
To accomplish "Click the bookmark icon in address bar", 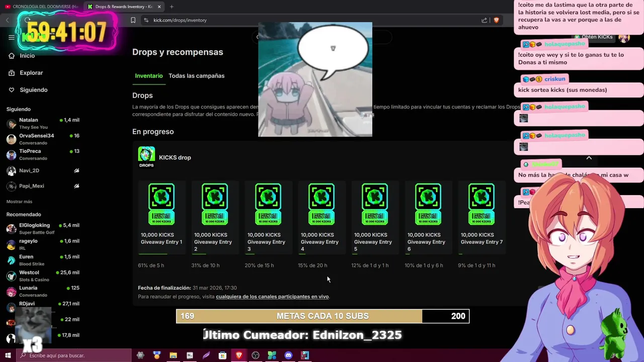I will pos(133,20).
